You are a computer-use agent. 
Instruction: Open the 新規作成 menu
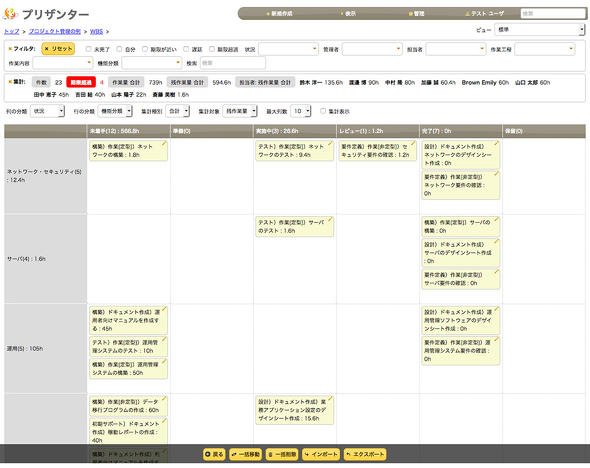279,14
